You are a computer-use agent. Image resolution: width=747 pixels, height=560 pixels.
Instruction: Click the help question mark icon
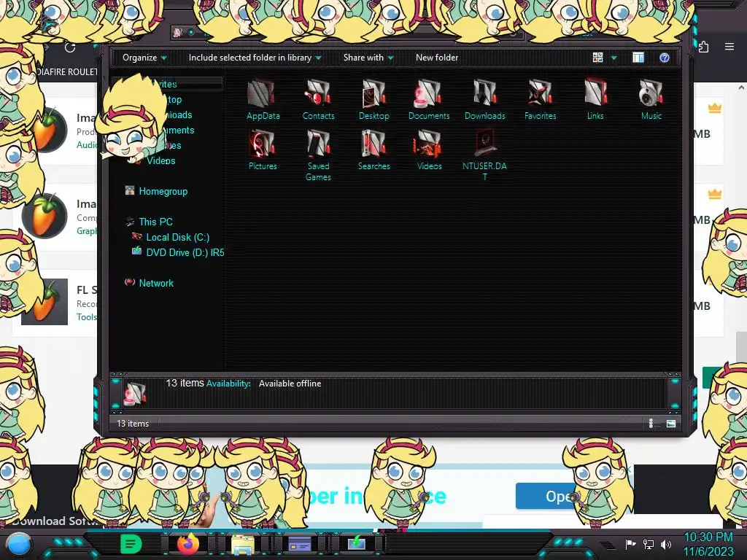pyautogui.click(x=665, y=58)
